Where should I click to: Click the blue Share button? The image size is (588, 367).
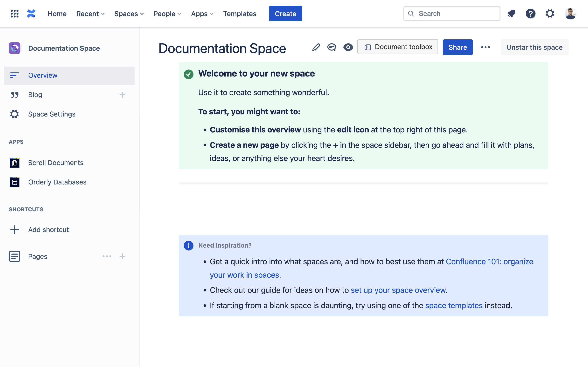[x=458, y=47]
